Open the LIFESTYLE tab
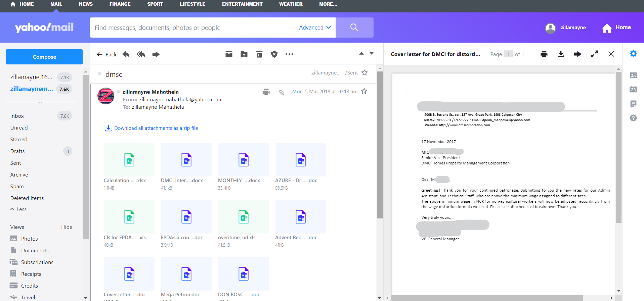This screenshot has width=644, height=301. (x=192, y=4)
